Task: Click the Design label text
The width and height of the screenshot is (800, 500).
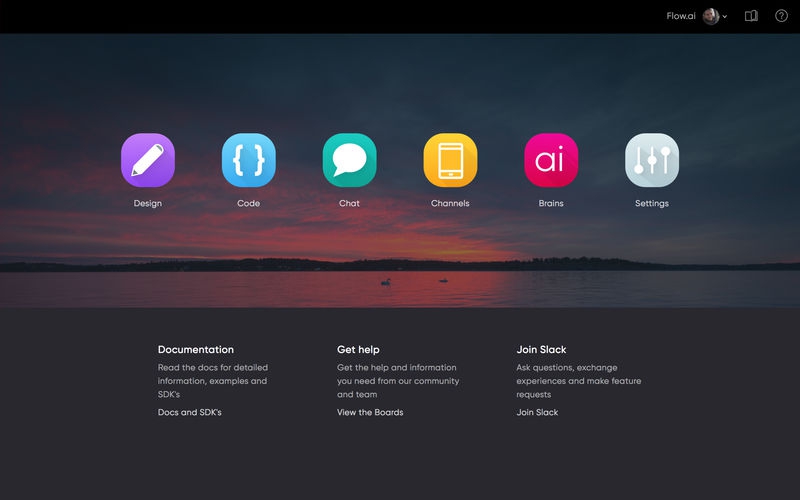Action: tap(148, 203)
